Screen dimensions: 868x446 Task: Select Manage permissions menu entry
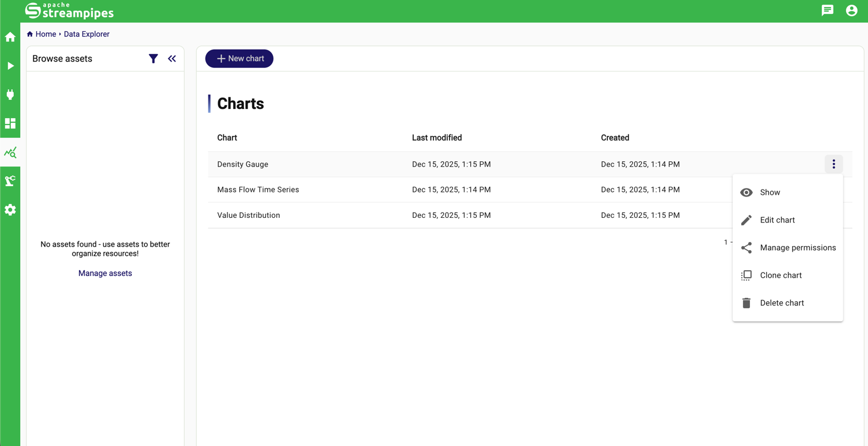(797, 248)
